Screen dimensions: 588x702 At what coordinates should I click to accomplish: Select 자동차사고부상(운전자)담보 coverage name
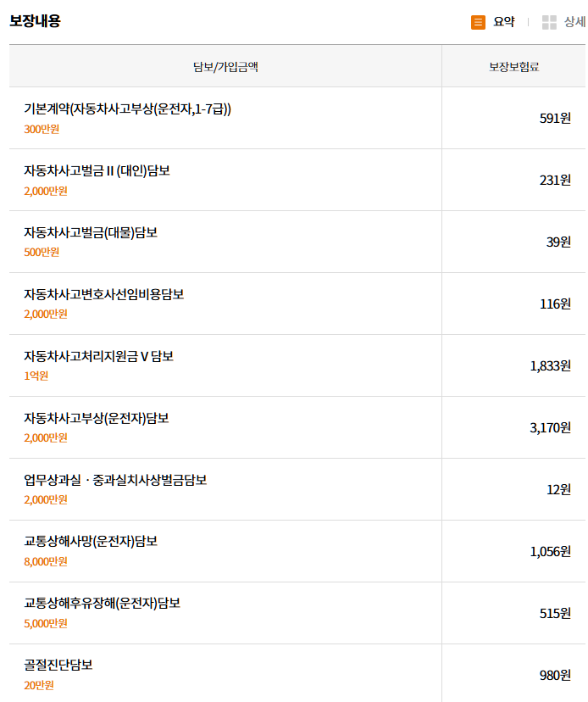pos(96,418)
